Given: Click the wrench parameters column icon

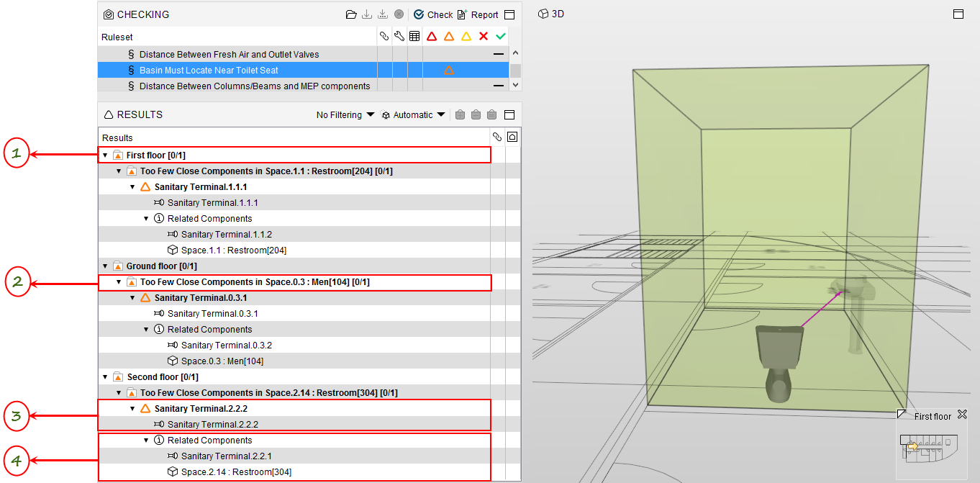Looking at the screenshot, I should 399,37.
